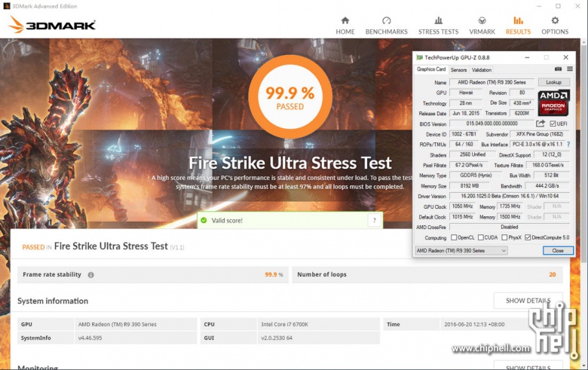Open the GPU selection dropdown in GPU-Z

click(461, 250)
